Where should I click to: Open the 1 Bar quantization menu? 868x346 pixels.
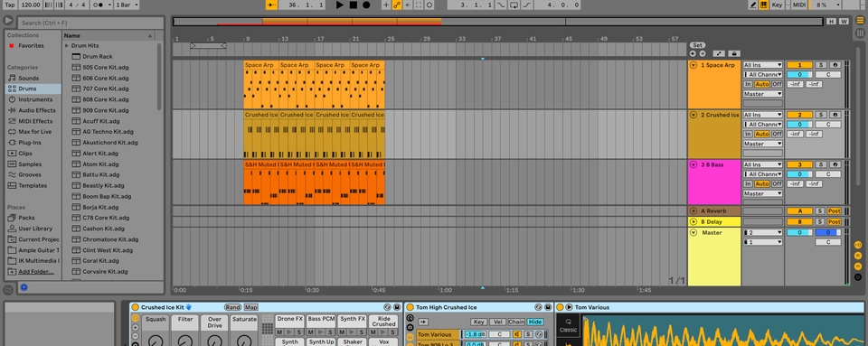click(127, 5)
